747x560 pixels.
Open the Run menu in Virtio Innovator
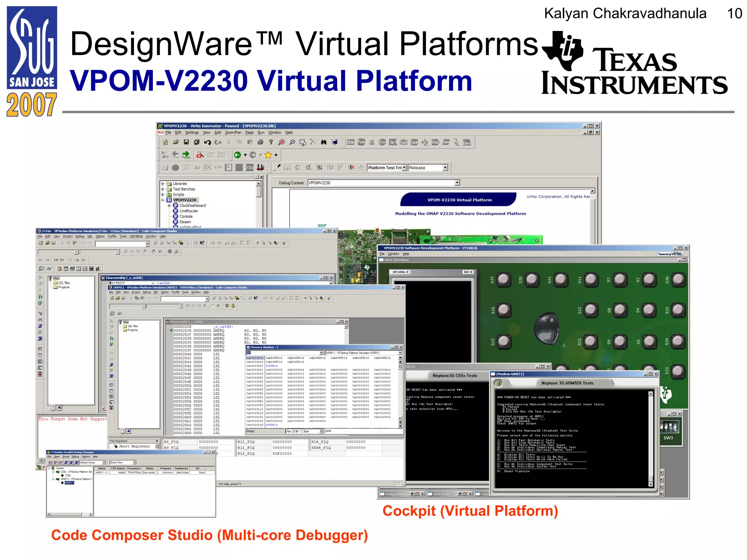tap(261, 133)
